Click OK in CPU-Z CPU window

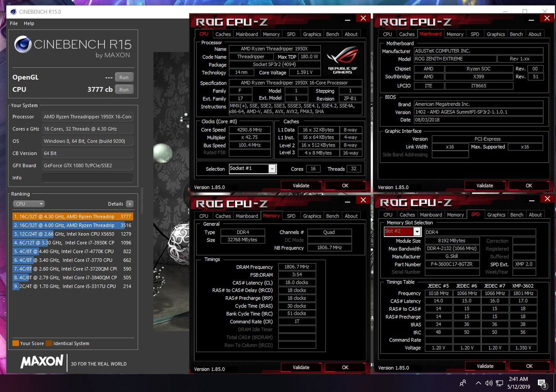(x=345, y=185)
